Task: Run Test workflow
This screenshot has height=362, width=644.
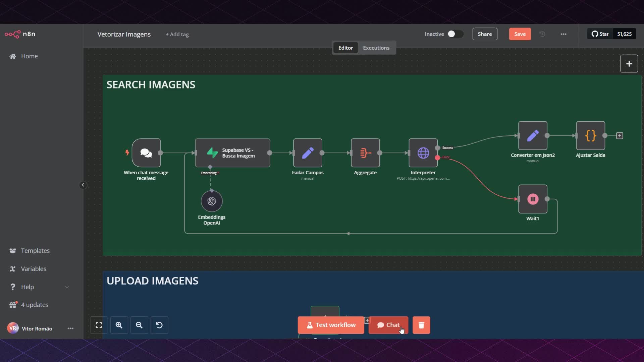Action: (331, 325)
